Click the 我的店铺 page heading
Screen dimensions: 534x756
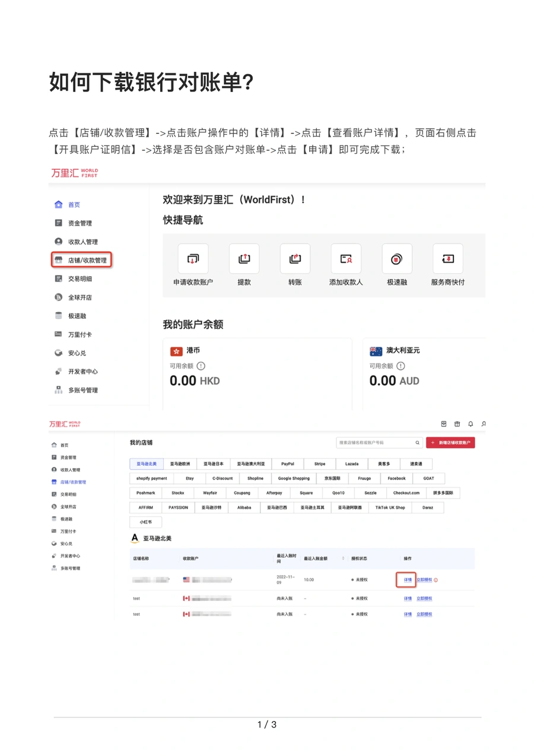click(141, 443)
